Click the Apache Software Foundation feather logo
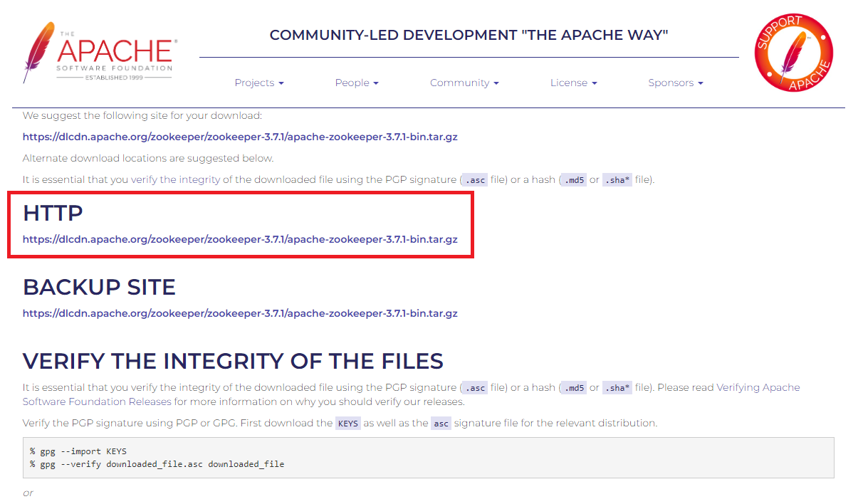The height and width of the screenshot is (504, 863). point(100,53)
